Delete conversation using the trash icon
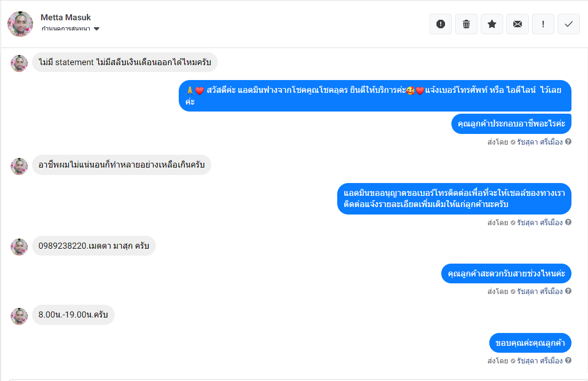The image size is (588, 381). click(466, 24)
